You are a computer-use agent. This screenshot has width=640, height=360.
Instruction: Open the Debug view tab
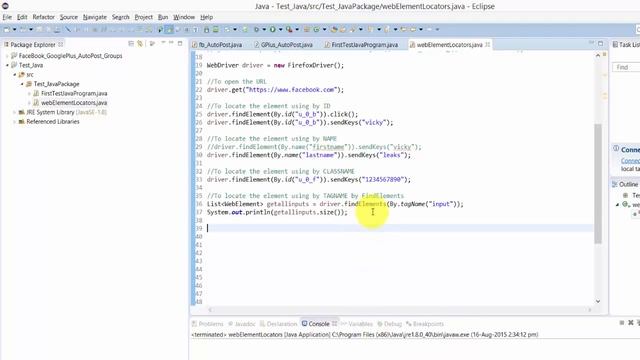390,324
